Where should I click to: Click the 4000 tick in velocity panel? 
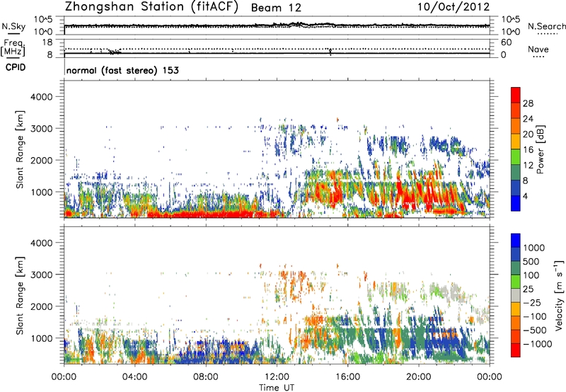(41, 243)
